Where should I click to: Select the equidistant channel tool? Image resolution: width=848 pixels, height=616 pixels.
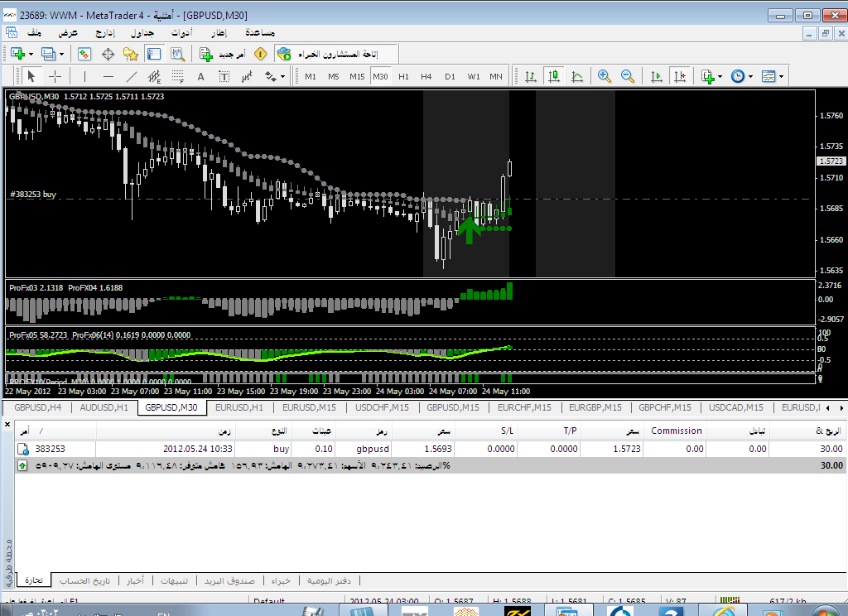pos(155,76)
